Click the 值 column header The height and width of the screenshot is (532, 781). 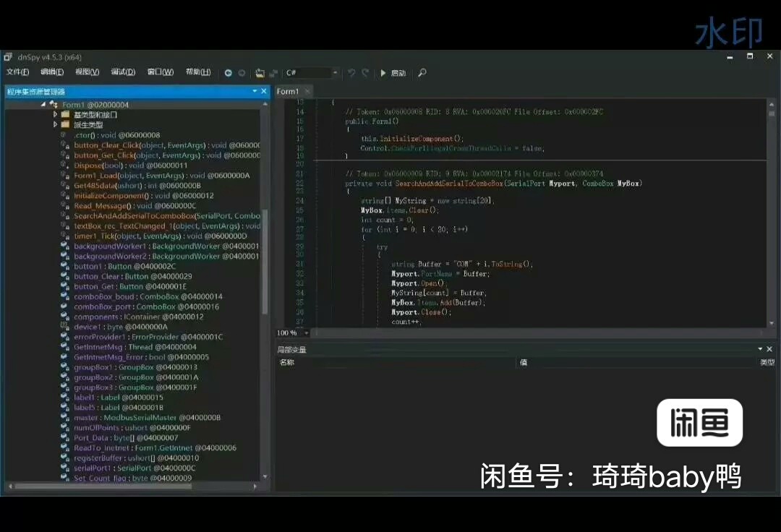pyautogui.click(x=524, y=362)
